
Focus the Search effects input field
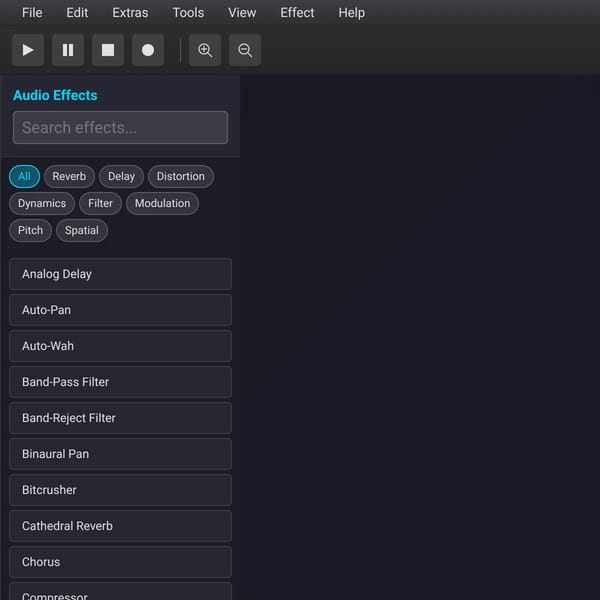tap(120, 127)
